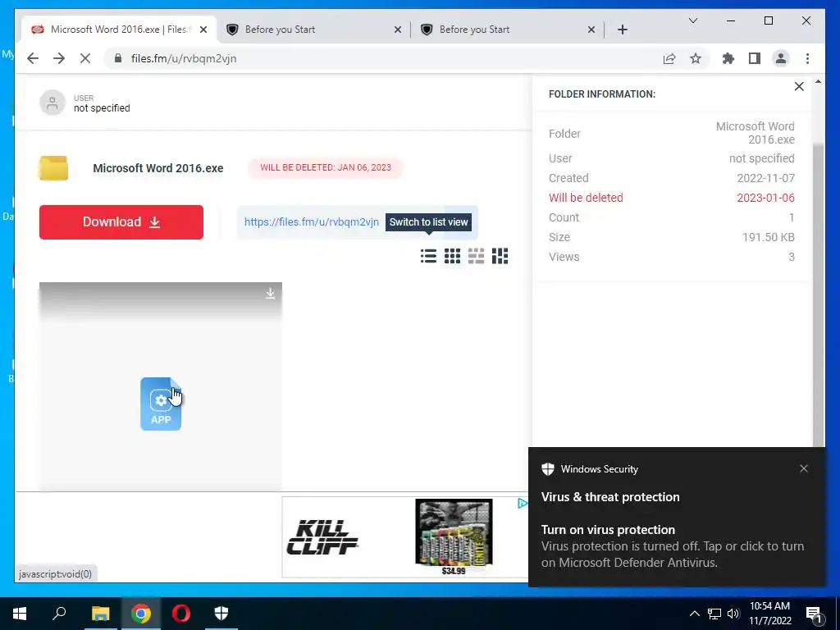Click the Will be deleted badge
This screenshot has width=840, height=630.
[x=326, y=167]
